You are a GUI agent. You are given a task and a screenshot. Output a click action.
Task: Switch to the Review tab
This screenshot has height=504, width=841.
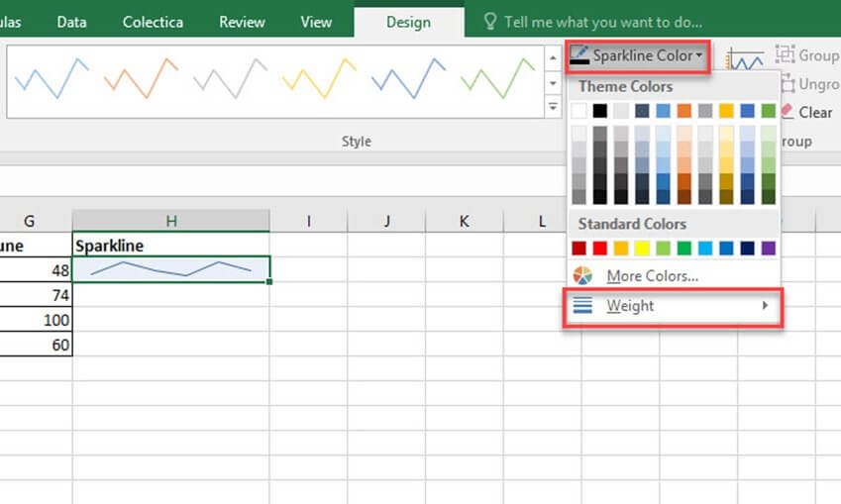[242, 22]
